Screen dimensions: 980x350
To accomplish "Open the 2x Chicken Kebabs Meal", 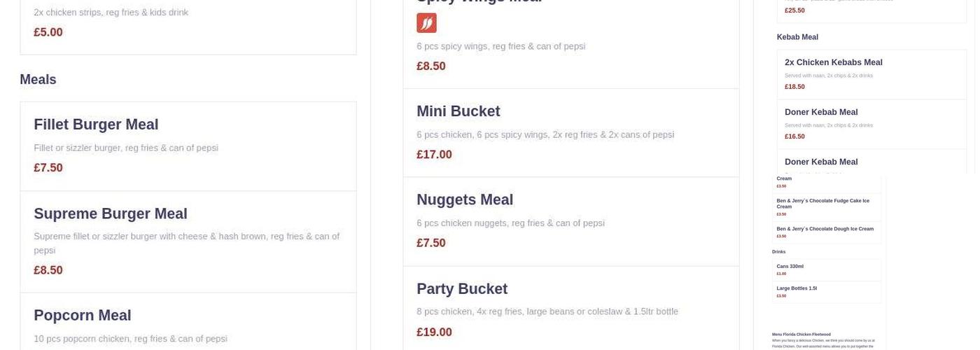I will (x=833, y=62).
